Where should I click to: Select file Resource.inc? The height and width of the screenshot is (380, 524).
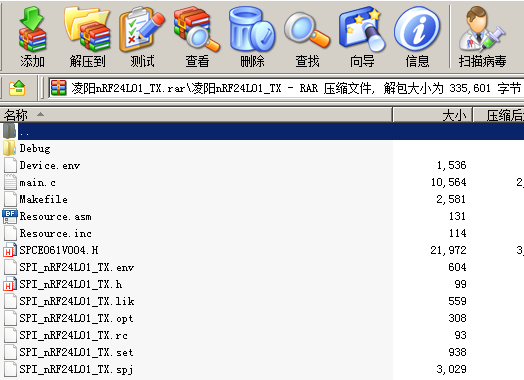pyautogui.click(x=55, y=234)
